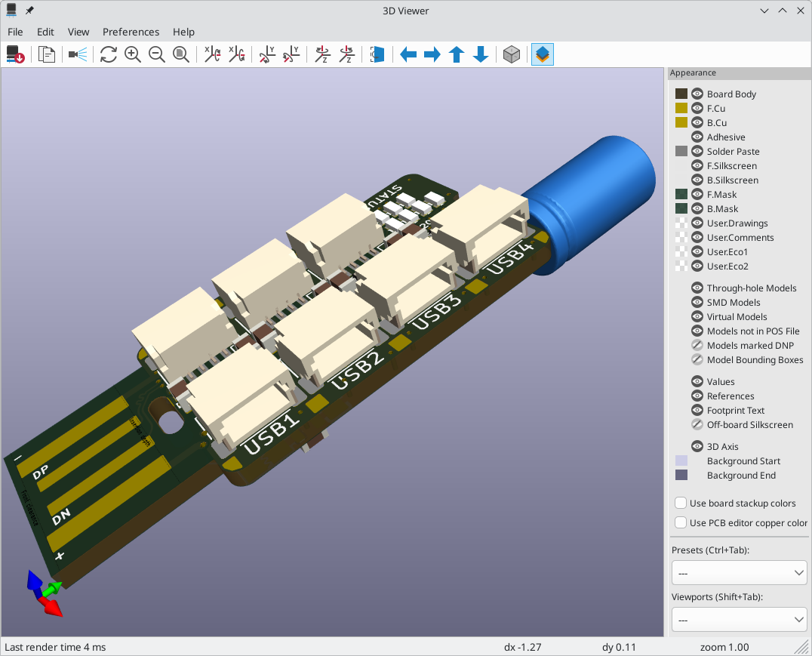
Task: Open the View menu
Action: pos(78,32)
